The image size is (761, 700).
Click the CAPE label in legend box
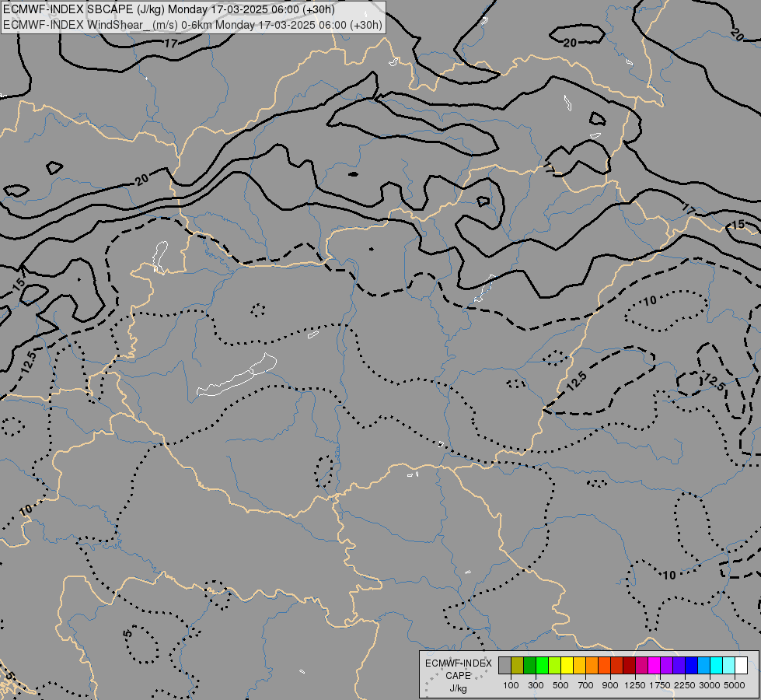(x=458, y=676)
